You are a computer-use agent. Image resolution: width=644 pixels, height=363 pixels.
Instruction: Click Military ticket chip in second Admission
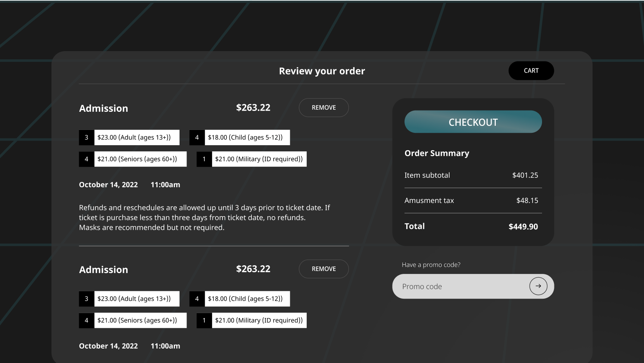(259, 321)
